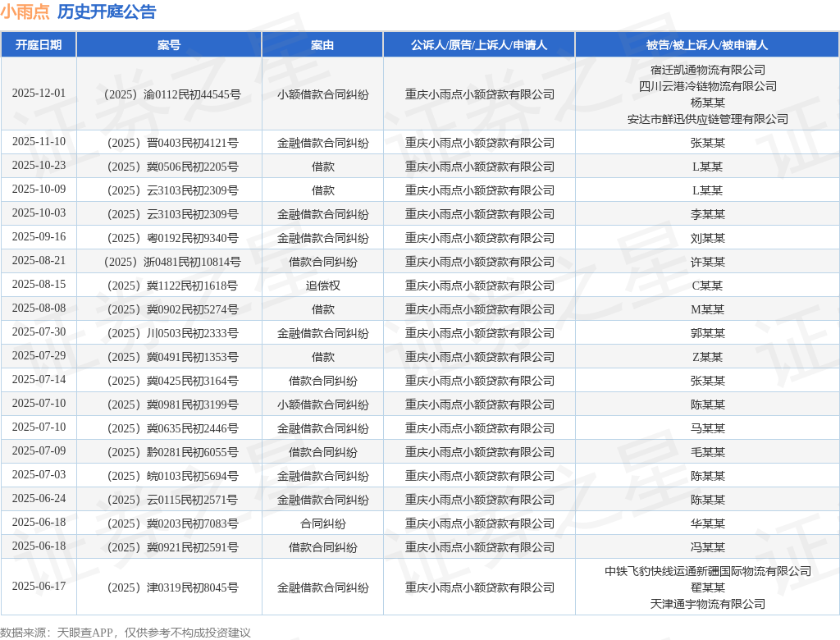Click the 案号 column header
The width and height of the screenshot is (840, 640).
pos(169,45)
